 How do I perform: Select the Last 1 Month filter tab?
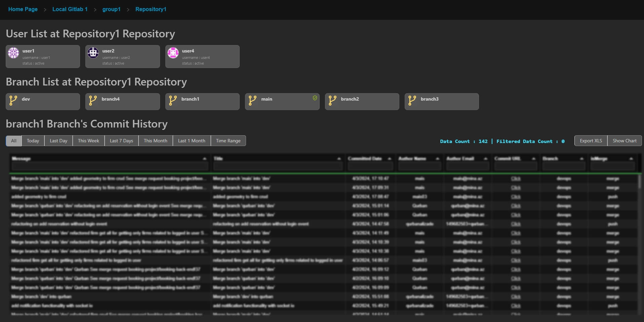pyautogui.click(x=192, y=141)
